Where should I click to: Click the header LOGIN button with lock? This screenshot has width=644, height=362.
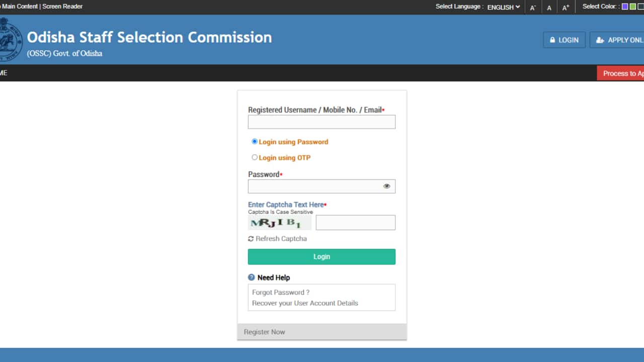[x=564, y=40]
